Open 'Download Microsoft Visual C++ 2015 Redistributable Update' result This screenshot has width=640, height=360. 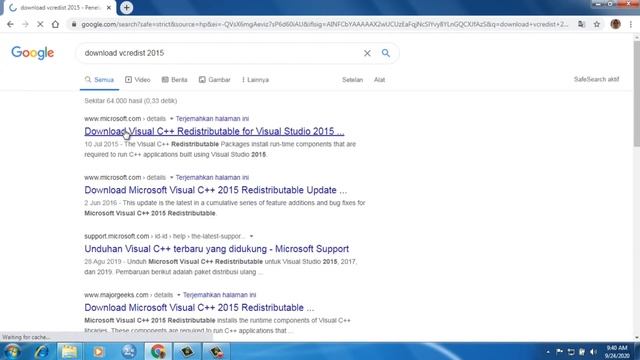216,190
